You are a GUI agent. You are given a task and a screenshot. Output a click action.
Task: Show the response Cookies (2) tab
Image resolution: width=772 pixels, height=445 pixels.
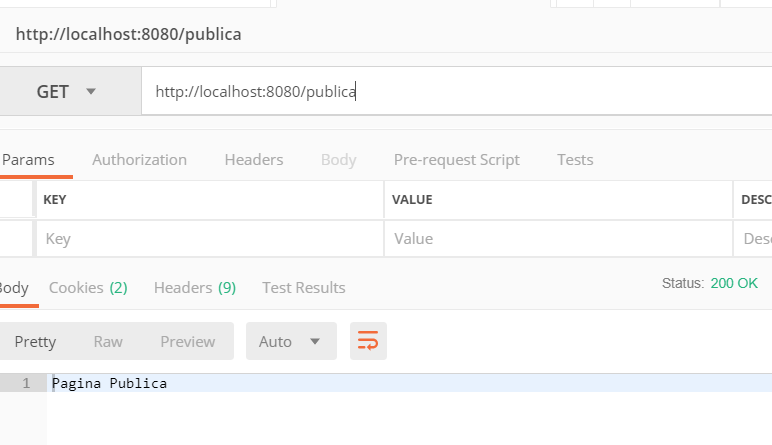[88, 287]
